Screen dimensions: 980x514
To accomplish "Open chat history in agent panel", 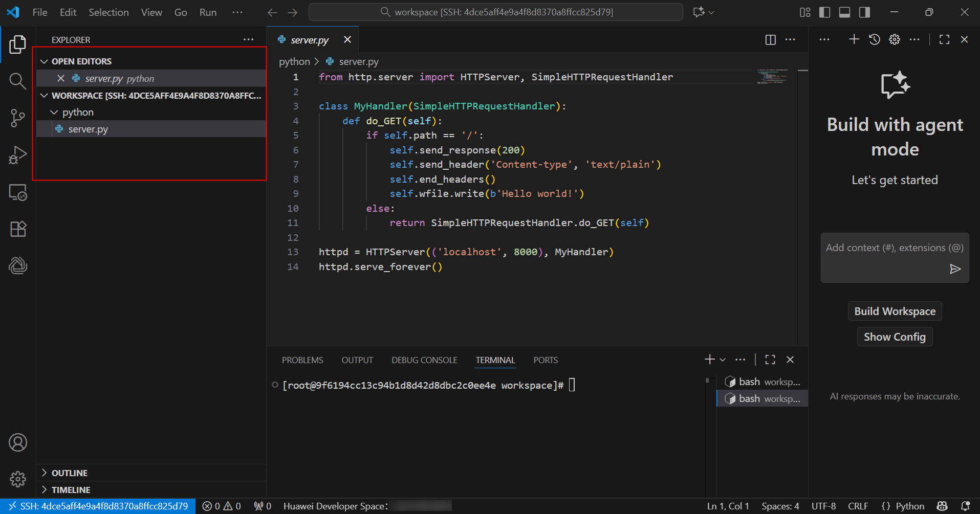I will (x=874, y=39).
